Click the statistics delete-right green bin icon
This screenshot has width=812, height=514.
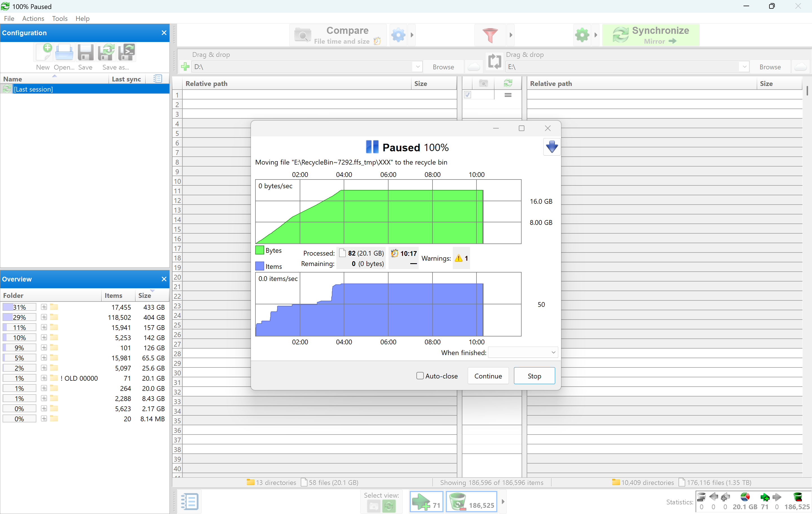[798, 497]
